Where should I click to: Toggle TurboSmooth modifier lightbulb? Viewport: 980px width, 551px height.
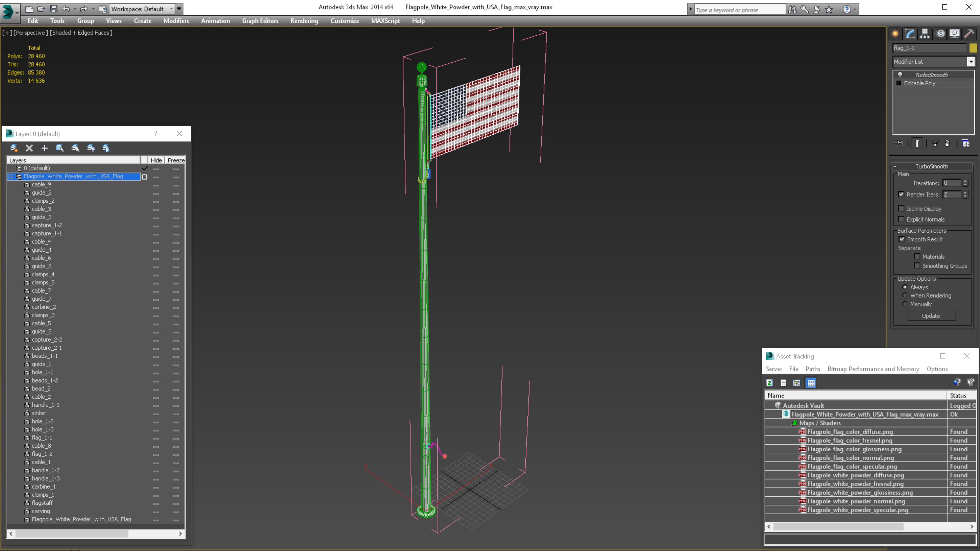(900, 74)
